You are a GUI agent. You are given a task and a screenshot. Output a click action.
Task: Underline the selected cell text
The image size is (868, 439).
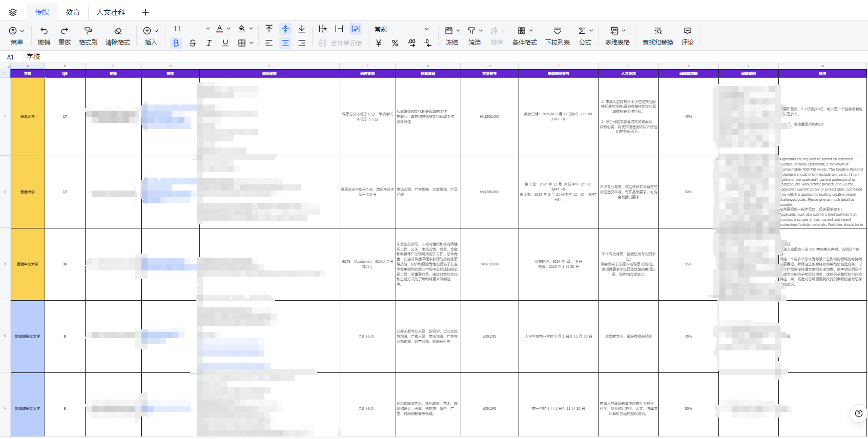[x=225, y=43]
